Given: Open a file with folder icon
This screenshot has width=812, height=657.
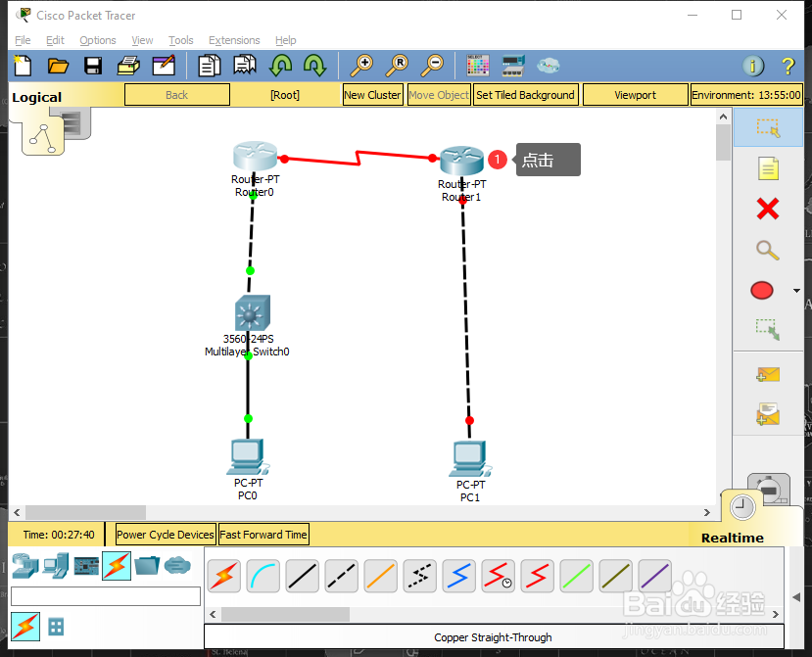Looking at the screenshot, I should [x=58, y=66].
